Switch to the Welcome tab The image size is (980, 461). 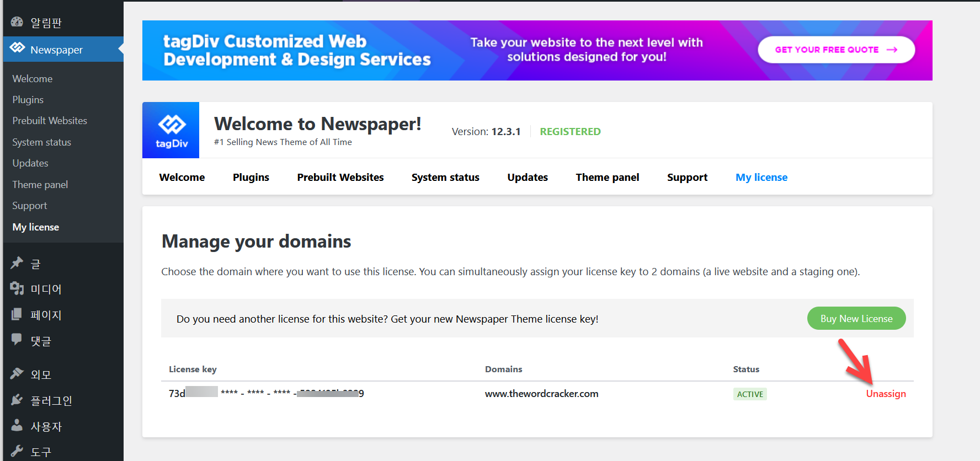(182, 177)
